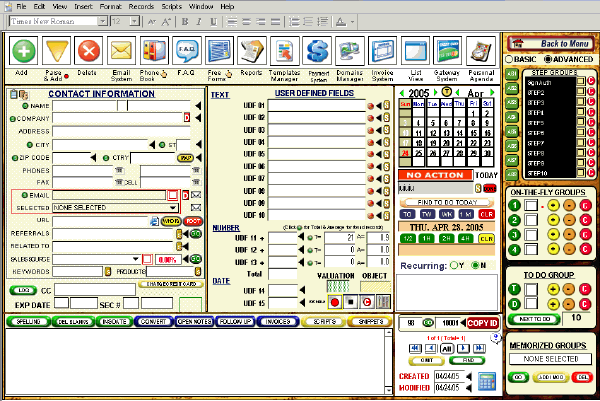Click the red Delete icon

[x=88, y=51]
